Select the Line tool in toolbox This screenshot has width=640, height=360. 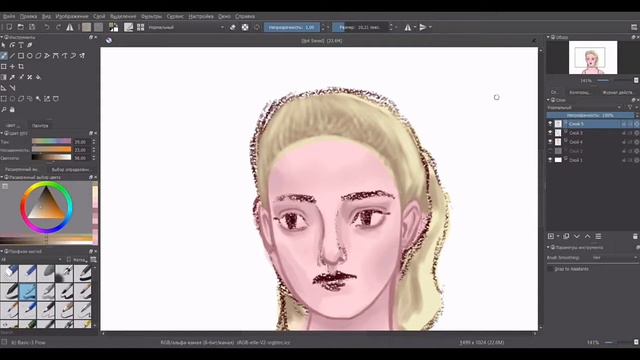click(x=12, y=56)
